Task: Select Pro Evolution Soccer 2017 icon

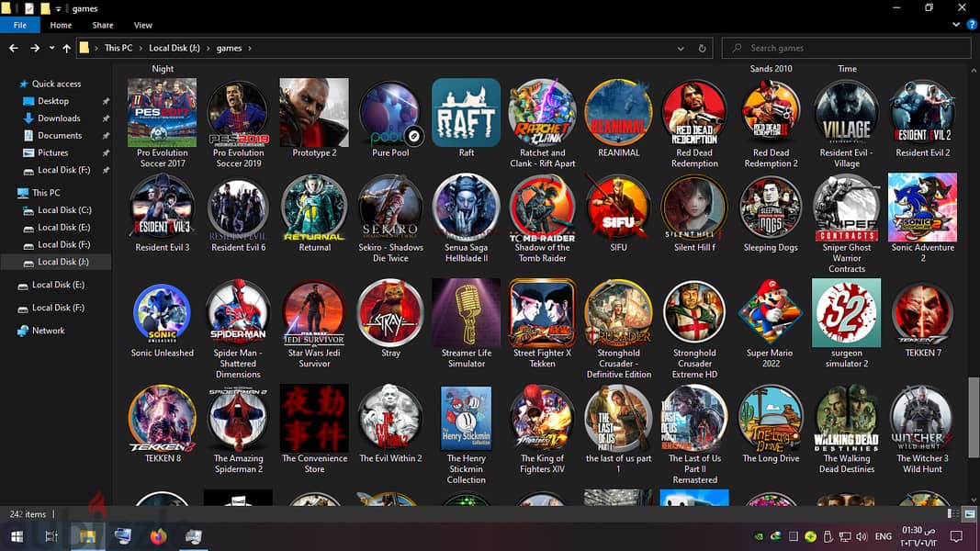Action: coord(162,112)
